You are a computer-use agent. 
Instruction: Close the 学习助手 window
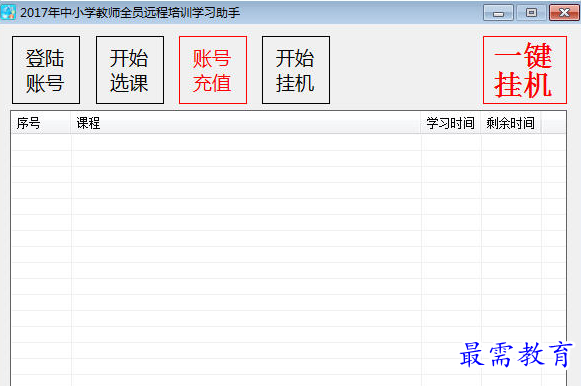pyautogui.click(x=564, y=13)
